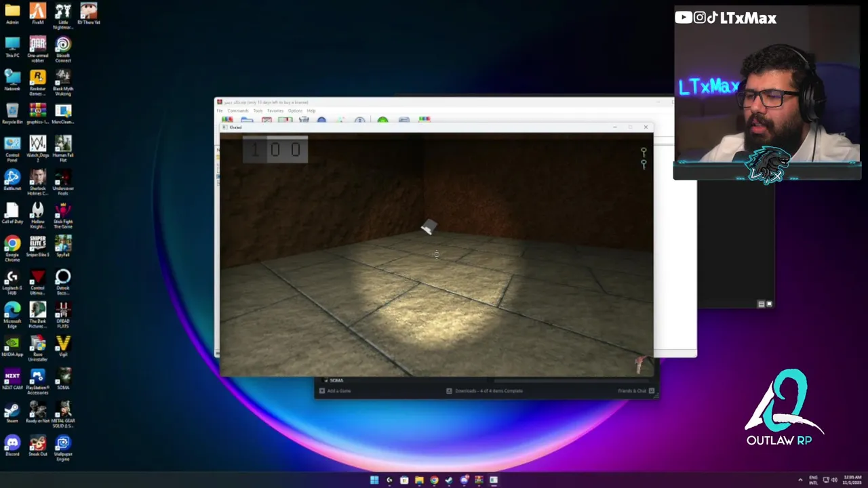Open Control Panel desktop icon

12,149
